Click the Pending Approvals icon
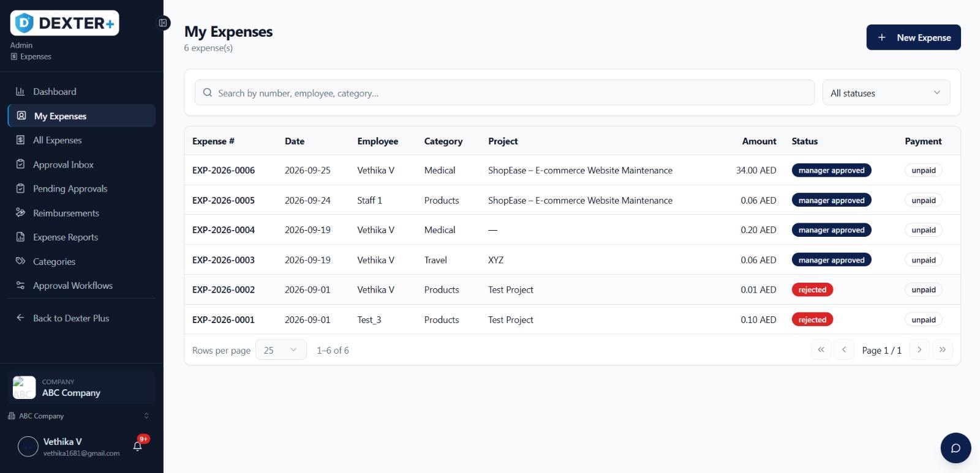 [20, 188]
